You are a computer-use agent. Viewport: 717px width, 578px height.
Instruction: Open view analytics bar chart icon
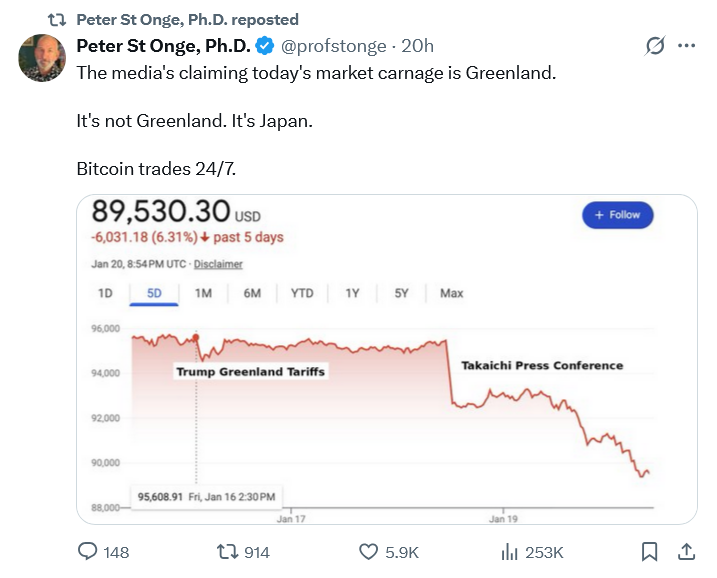(509, 552)
